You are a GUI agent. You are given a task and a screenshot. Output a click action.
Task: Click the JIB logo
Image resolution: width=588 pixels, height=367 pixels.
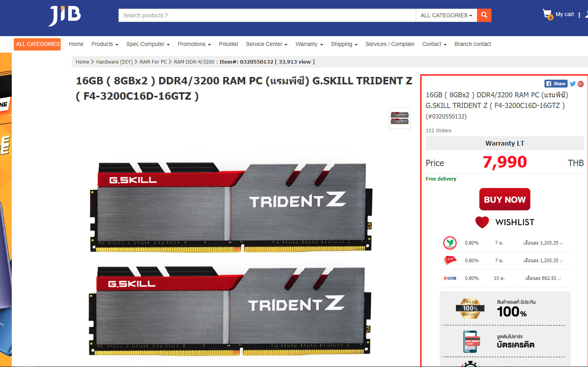[65, 16]
